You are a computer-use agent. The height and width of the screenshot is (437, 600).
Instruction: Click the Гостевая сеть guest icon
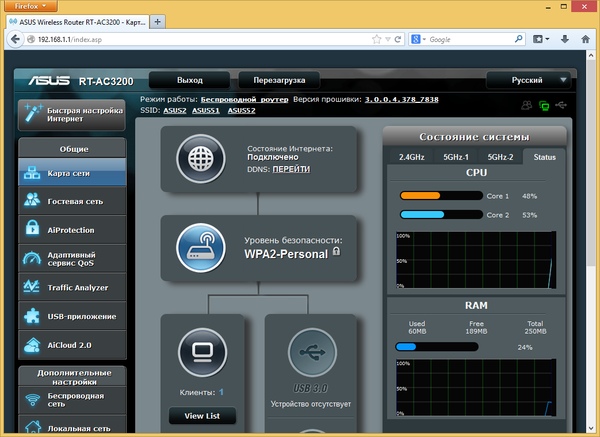pyautogui.click(x=32, y=200)
